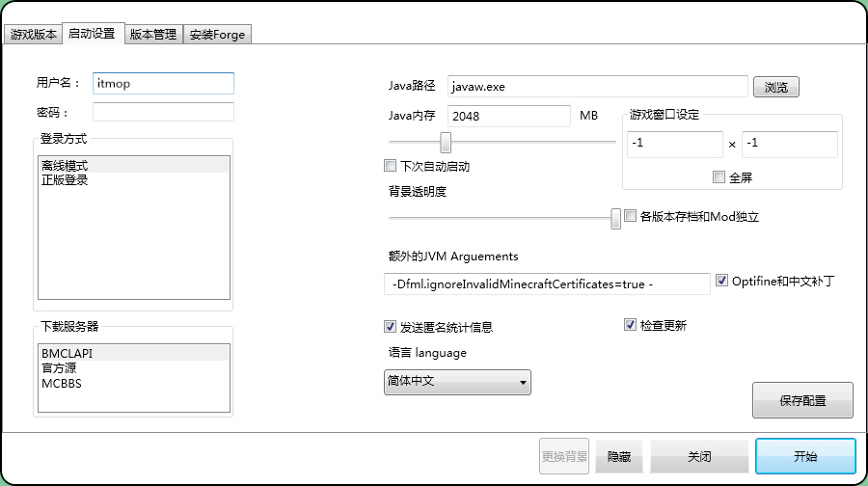The width and height of the screenshot is (868, 486).
Task: Enable 下次自动启动 checkbox
Action: (391, 166)
